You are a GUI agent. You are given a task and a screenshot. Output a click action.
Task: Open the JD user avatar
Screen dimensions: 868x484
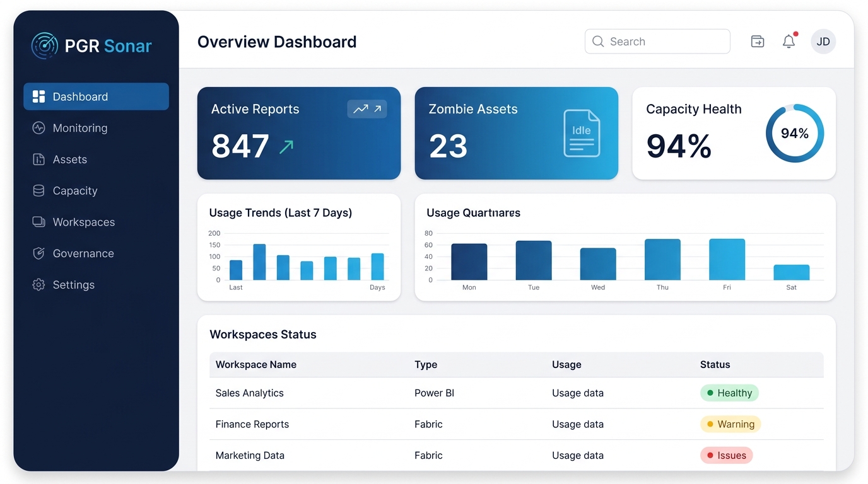[823, 42]
